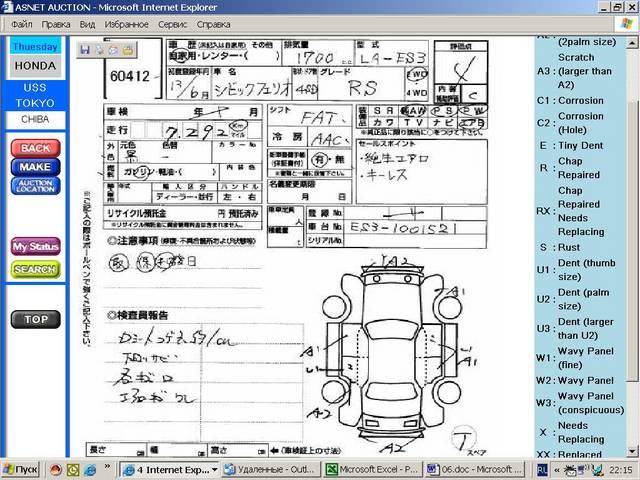Click the clock showing 22:15
Viewport: 640px width, 480px height.
click(x=621, y=470)
